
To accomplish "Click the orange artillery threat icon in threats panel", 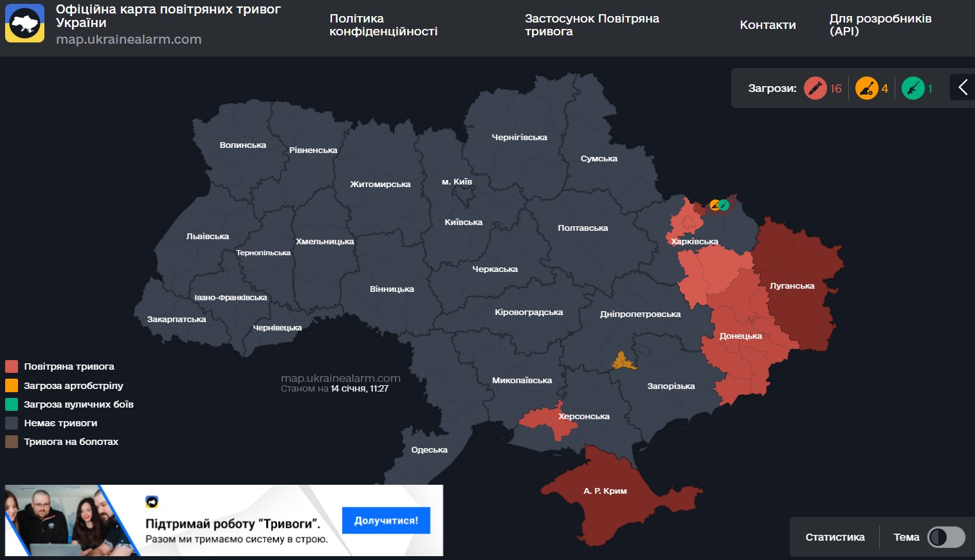I will 866,88.
